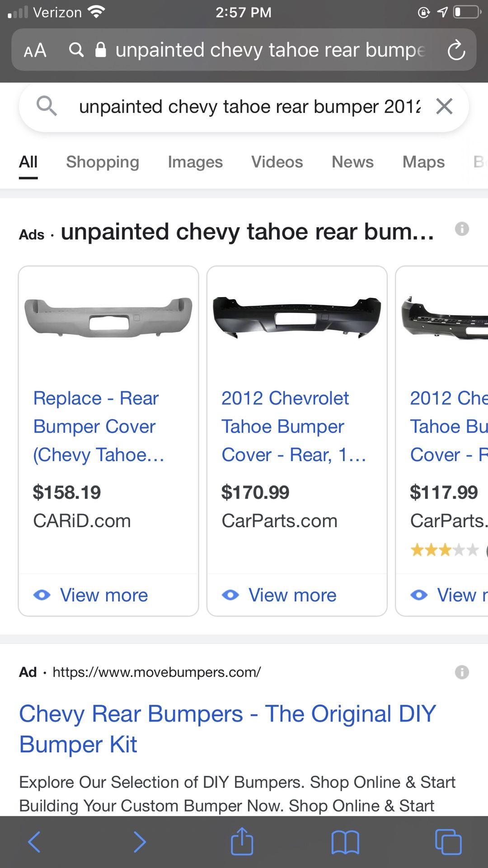Clear the search query with X
The image size is (488, 868).
click(444, 107)
